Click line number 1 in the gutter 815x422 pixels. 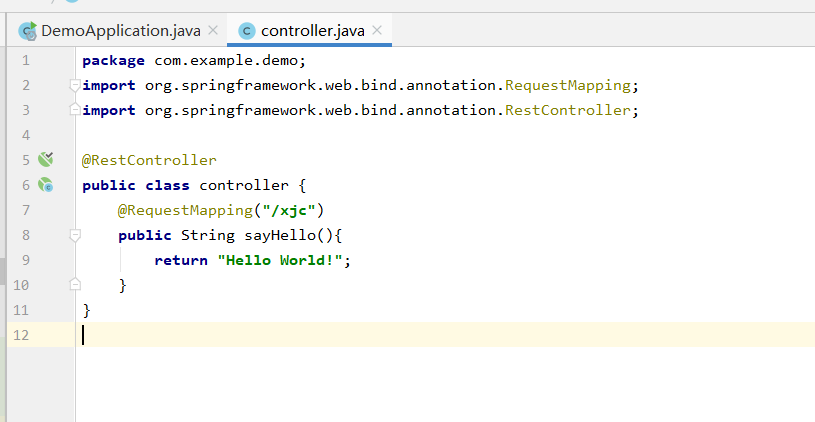(26, 61)
